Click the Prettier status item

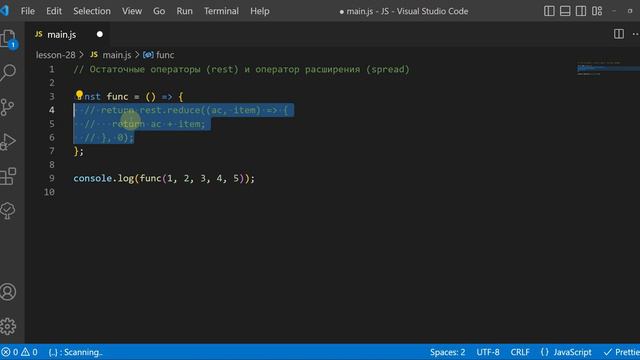click(622, 352)
